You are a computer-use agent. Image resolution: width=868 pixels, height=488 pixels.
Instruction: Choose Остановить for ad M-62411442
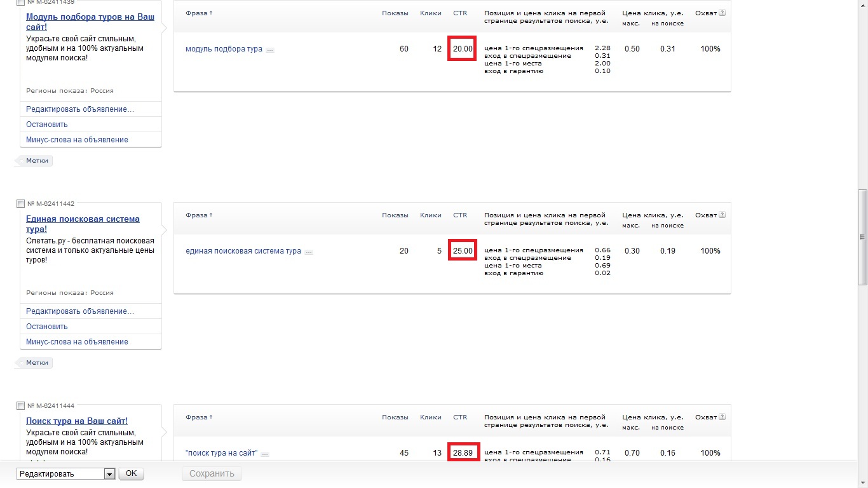(x=47, y=327)
